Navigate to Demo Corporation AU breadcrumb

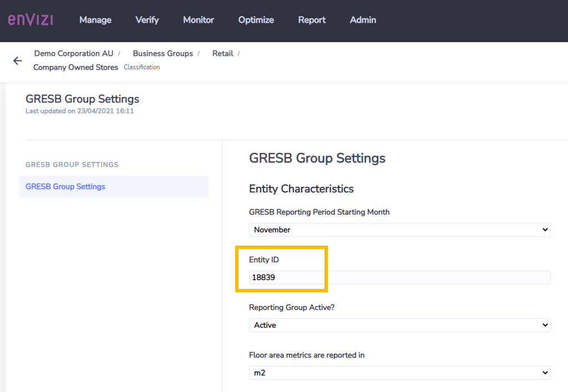[74, 54]
